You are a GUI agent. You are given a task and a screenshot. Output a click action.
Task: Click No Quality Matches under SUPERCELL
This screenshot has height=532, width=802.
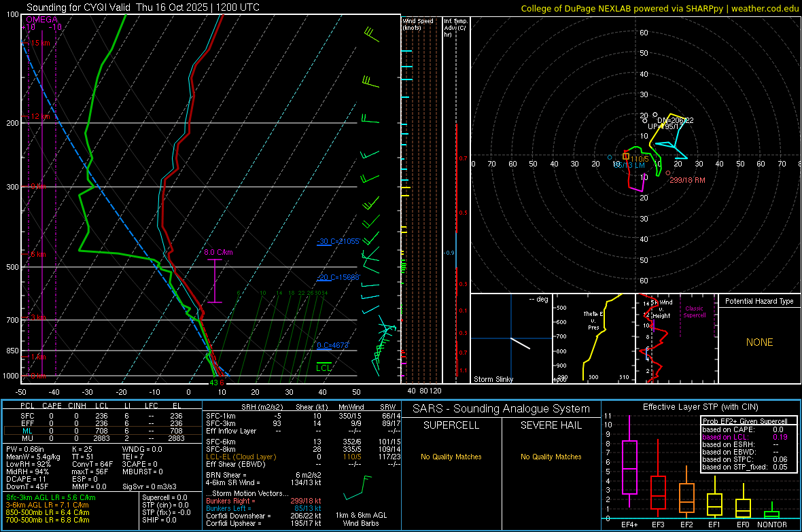(x=451, y=457)
